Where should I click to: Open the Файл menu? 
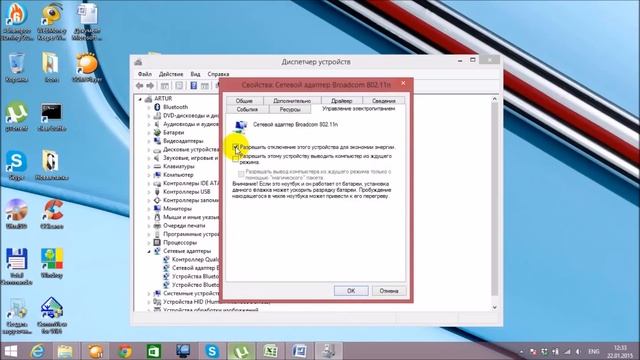[144, 74]
